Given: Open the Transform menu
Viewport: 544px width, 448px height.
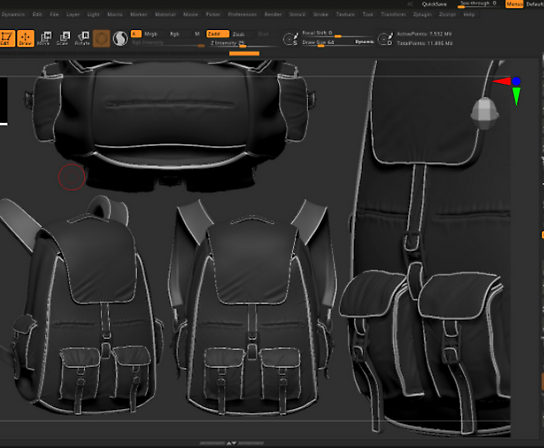Looking at the screenshot, I should (393, 14).
